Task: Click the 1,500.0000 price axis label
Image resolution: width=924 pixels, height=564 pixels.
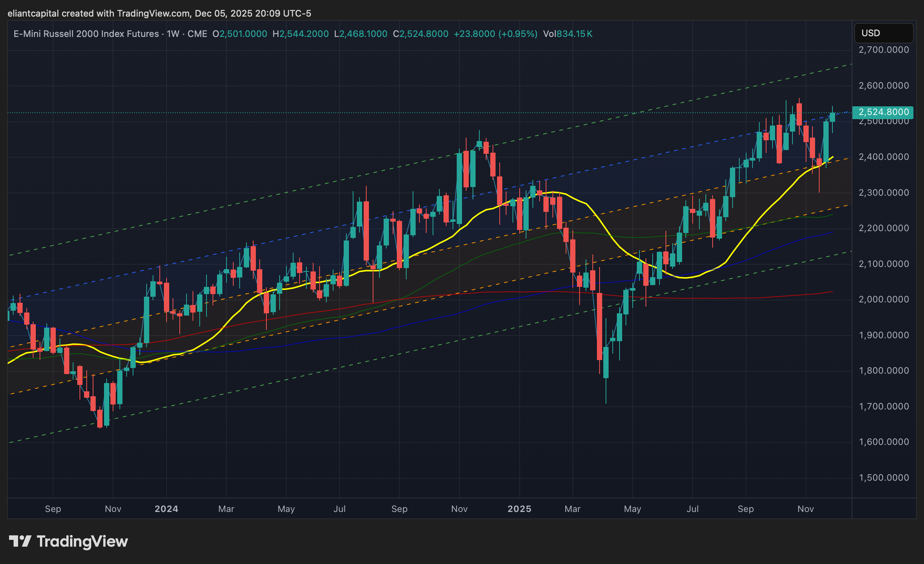Action: [883, 478]
